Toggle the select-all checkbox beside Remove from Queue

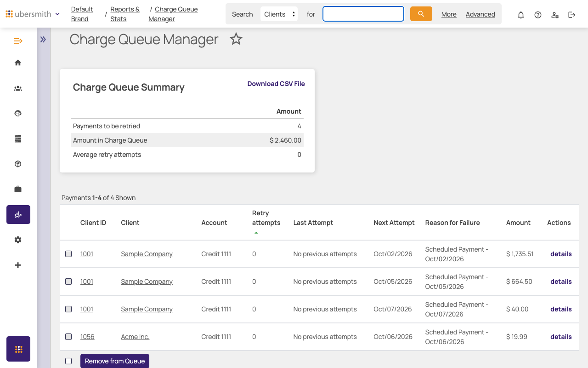pyautogui.click(x=68, y=361)
